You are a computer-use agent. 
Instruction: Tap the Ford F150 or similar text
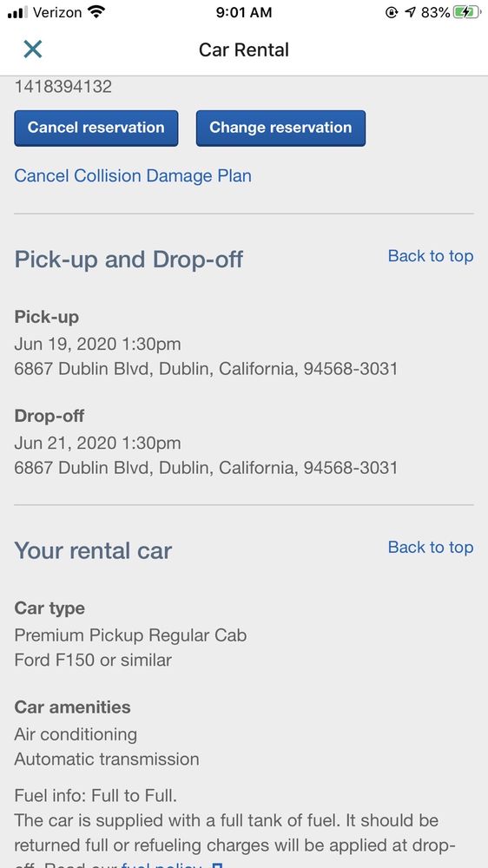click(x=93, y=660)
